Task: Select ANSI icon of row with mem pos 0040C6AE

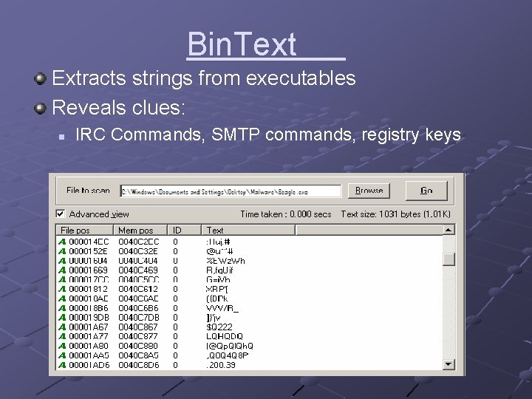Action: pos(62,299)
